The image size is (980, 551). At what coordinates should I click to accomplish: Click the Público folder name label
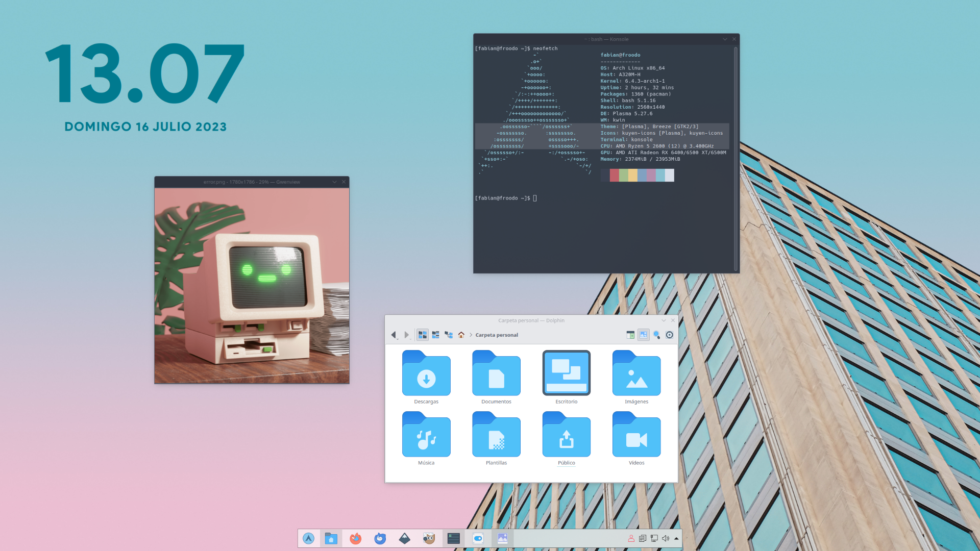tap(567, 463)
